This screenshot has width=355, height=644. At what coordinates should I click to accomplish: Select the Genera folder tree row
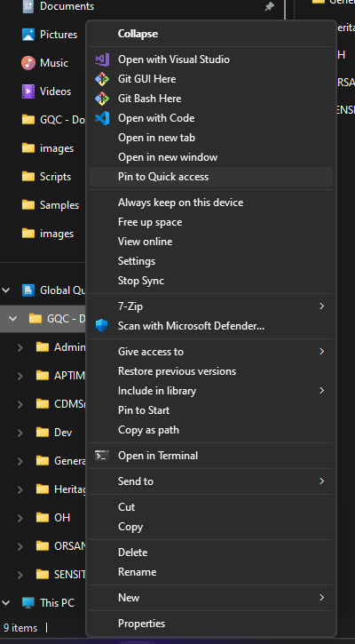click(x=43, y=461)
